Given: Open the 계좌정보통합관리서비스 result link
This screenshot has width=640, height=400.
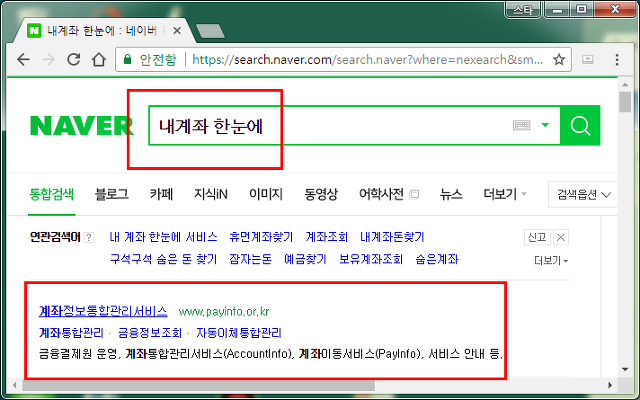Looking at the screenshot, I should (103, 311).
